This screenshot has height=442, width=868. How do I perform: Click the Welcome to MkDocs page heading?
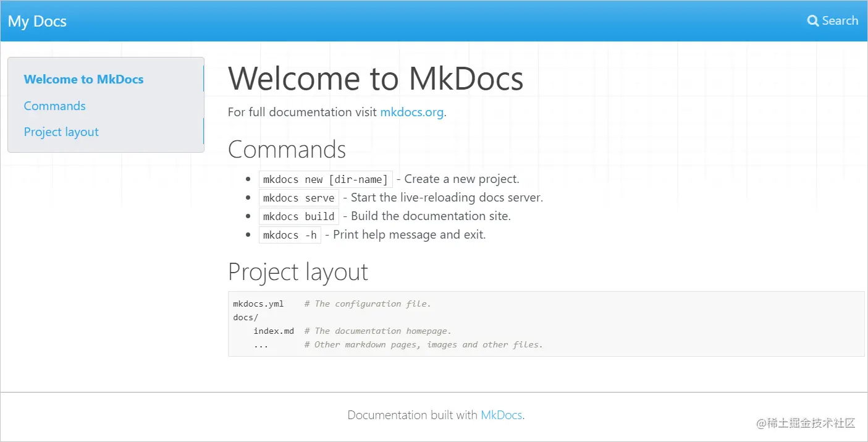376,79
